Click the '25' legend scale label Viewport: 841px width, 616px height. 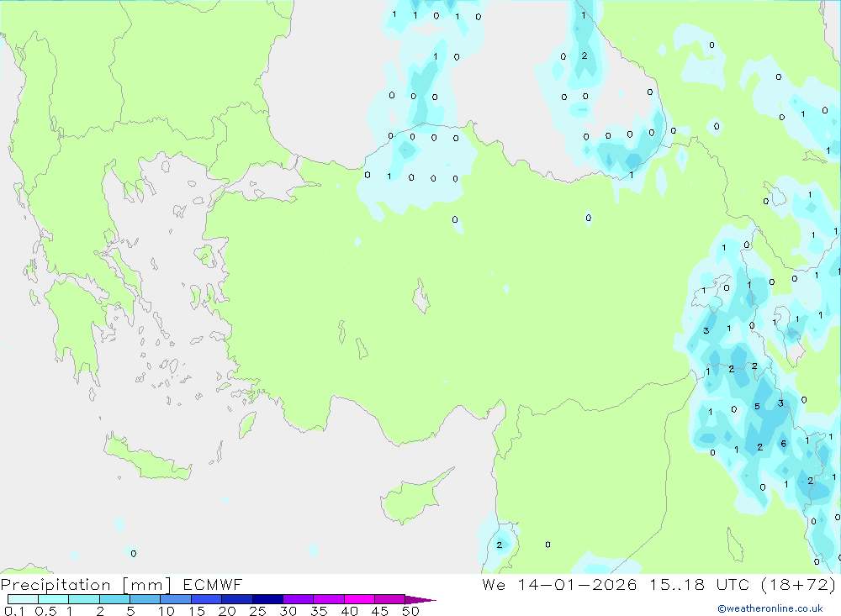[x=258, y=611]
